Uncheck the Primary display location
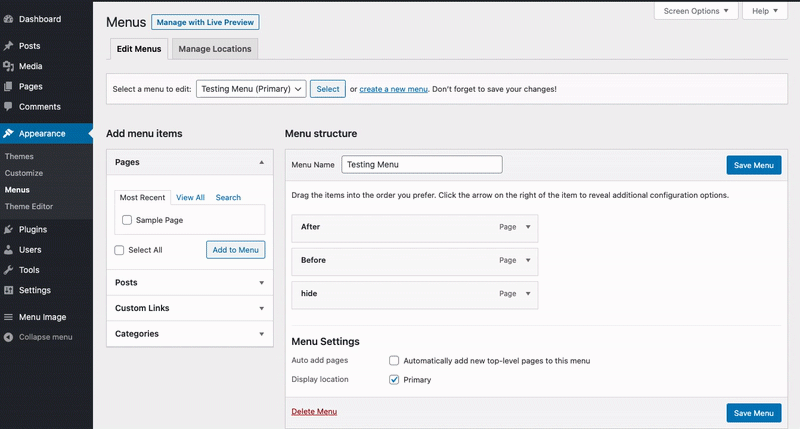The image size is (800, 429). click(394, 380)
